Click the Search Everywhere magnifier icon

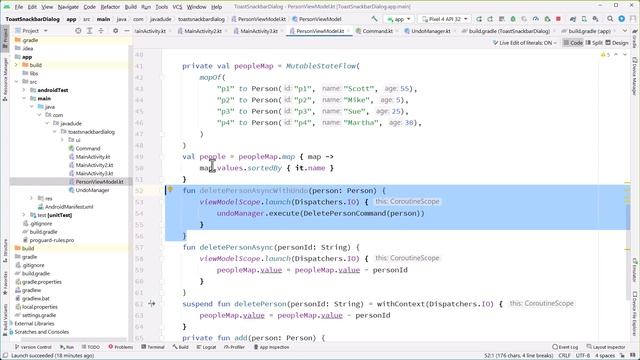coord(610,19)
